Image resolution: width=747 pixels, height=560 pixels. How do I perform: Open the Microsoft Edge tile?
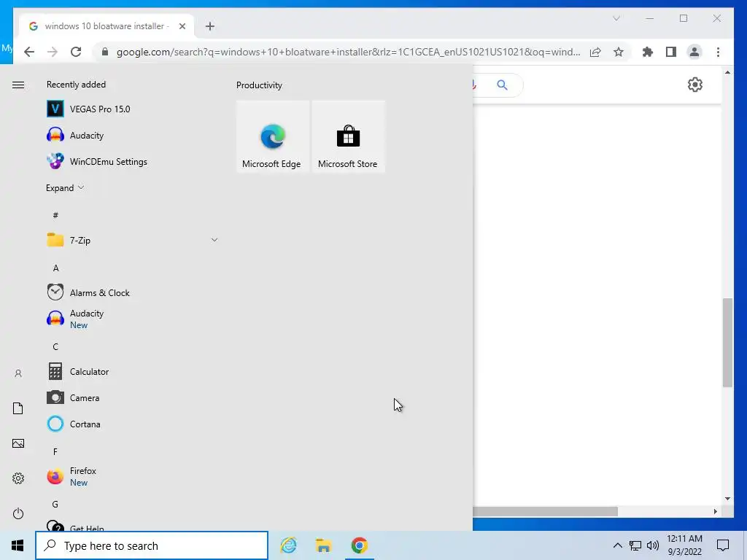[273, 136]
